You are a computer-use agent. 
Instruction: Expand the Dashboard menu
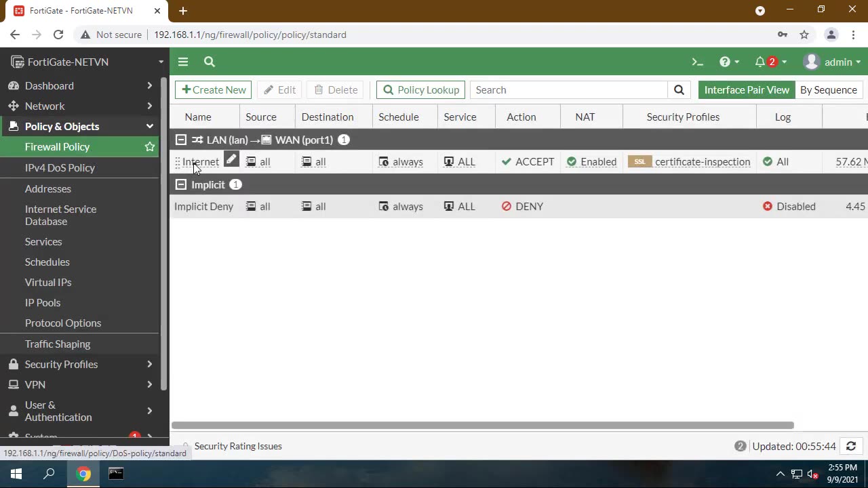point(79,85)
